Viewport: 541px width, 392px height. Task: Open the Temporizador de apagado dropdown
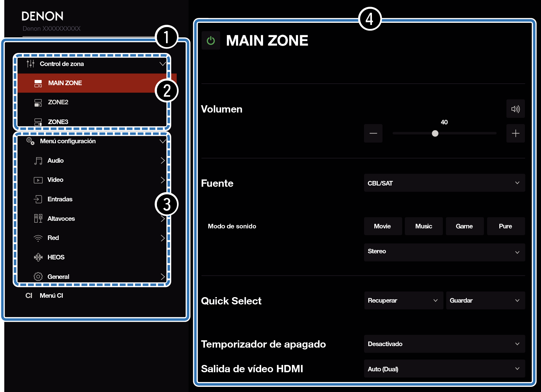pos(444,344)
